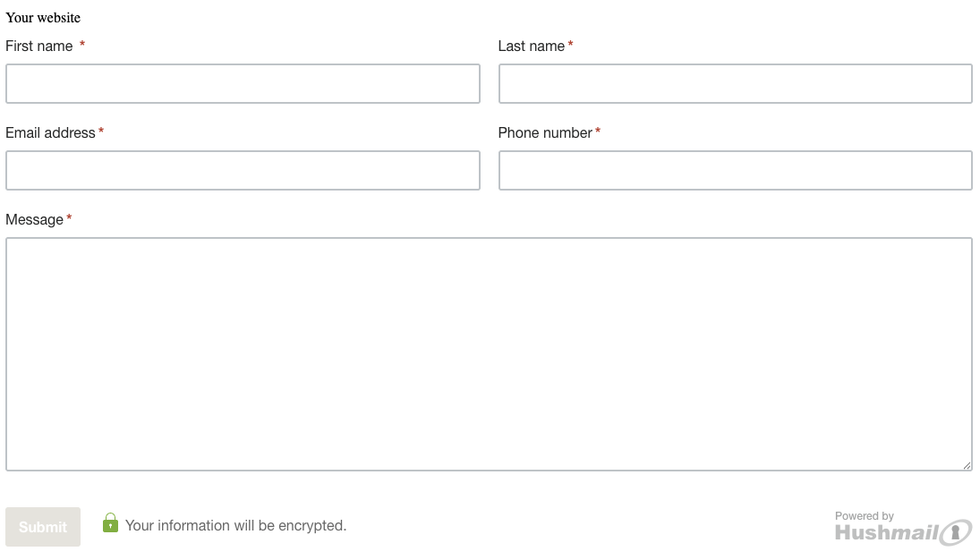Click the green padlock encryption icon

(x=111, y=522)
